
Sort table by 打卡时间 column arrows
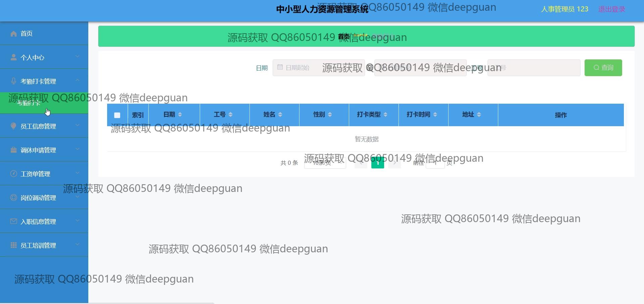435,115
